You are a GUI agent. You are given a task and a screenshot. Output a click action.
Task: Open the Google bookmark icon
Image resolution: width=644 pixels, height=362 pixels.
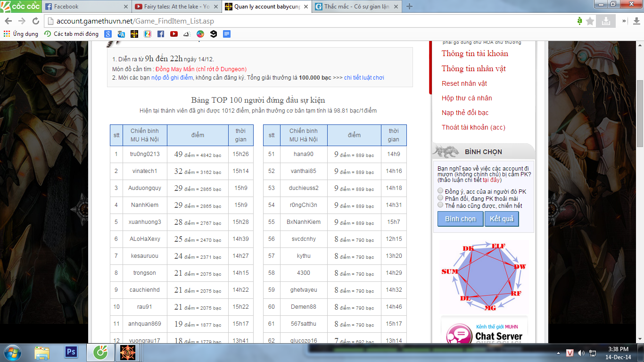108,34
